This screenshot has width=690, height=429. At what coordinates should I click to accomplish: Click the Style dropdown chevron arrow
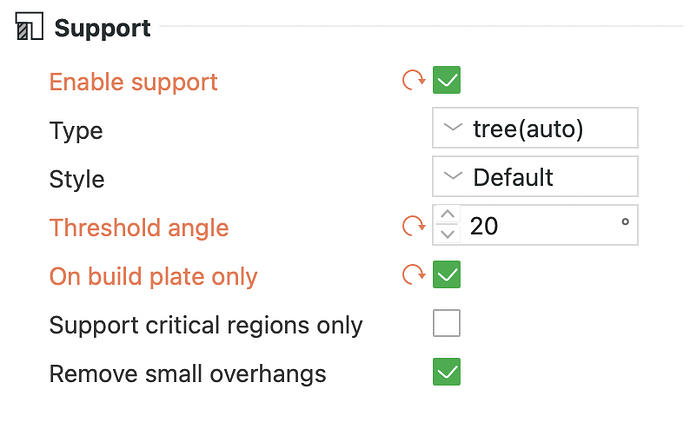(x=453, y=176)
